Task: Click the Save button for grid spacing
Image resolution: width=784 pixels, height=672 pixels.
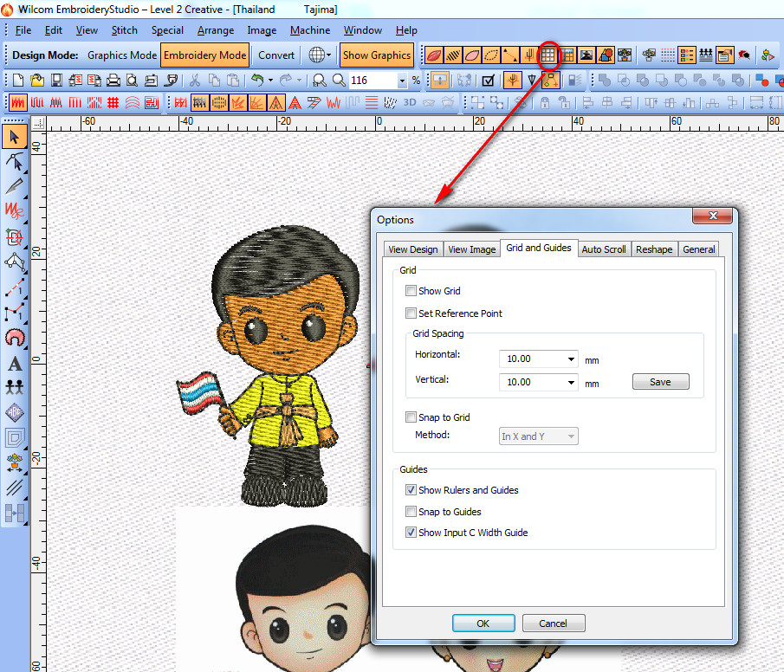Action: coord(660,382)
